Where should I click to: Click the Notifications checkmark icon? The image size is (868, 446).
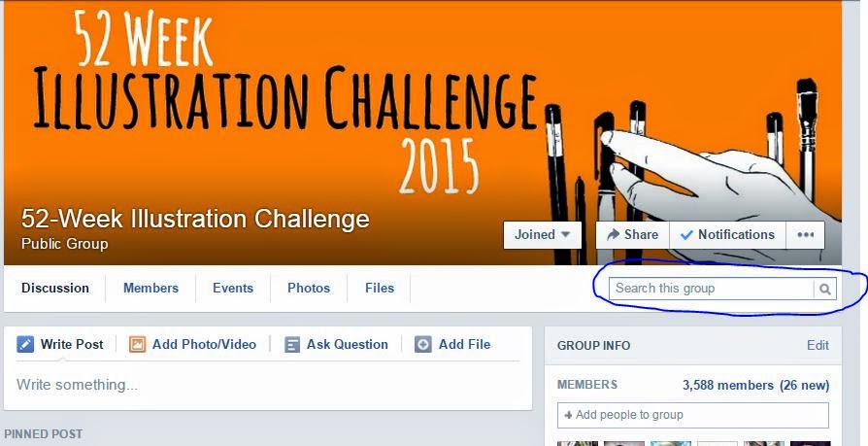686,235
